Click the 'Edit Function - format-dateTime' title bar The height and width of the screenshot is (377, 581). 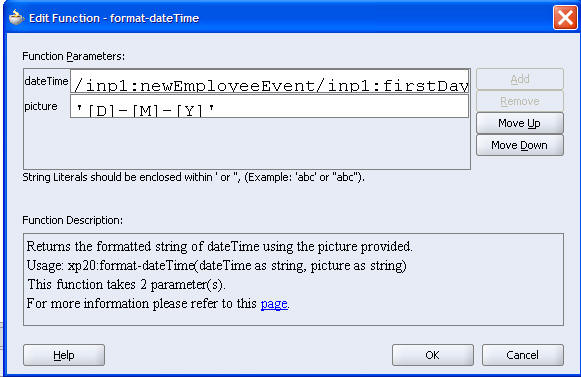click(114, 18)
